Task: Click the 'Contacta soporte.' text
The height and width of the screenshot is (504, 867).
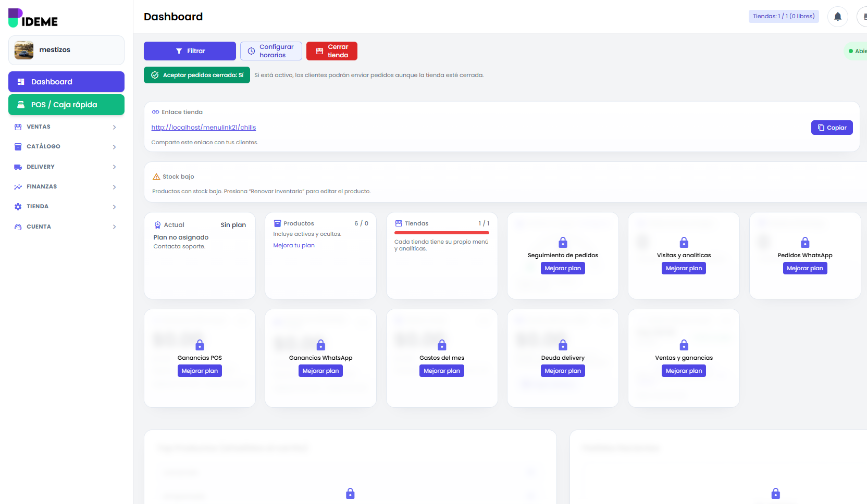Action: [179, 247]
